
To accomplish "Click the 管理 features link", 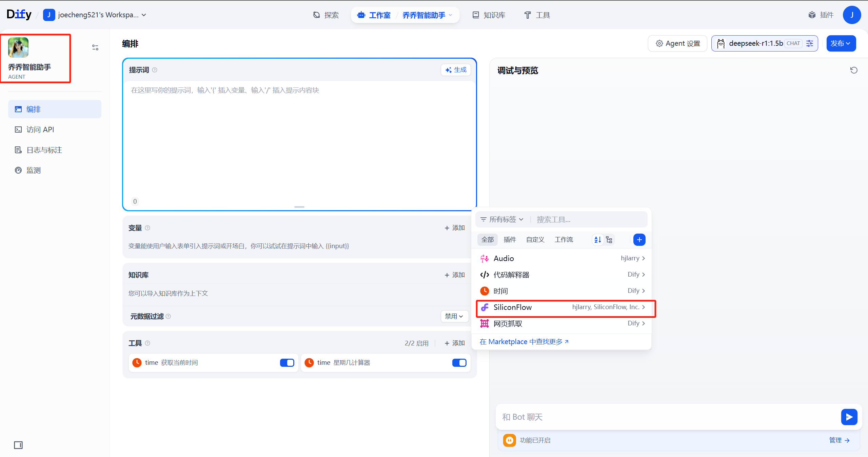I will pyautogui.click(x=840, y=440).
